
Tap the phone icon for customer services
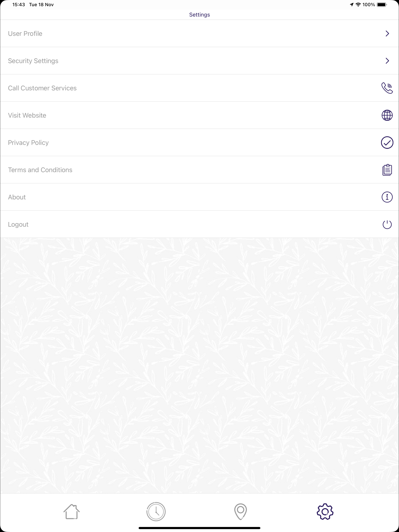(387, 88)
